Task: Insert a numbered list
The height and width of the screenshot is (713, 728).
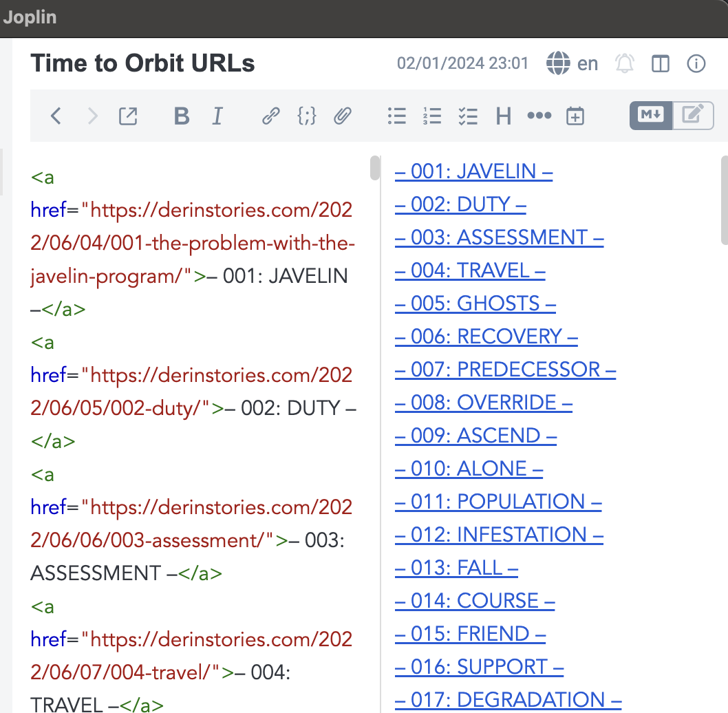Action: pyautogui.click(x=432, y=116)
